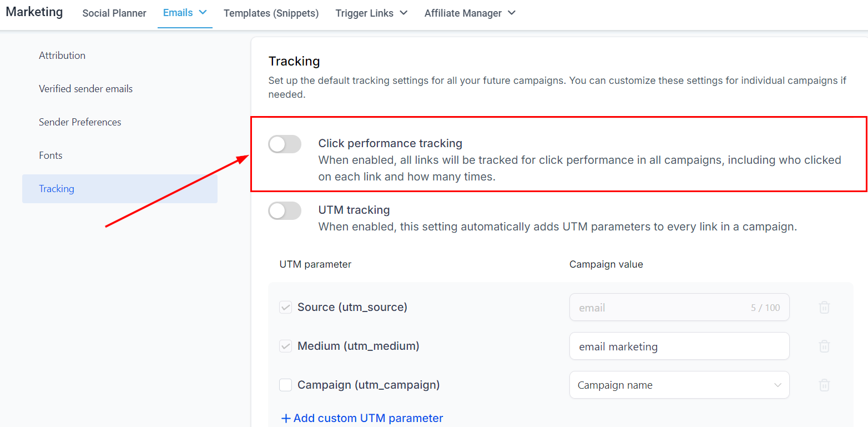Open the Campaign name dropdown

[679, 385]
